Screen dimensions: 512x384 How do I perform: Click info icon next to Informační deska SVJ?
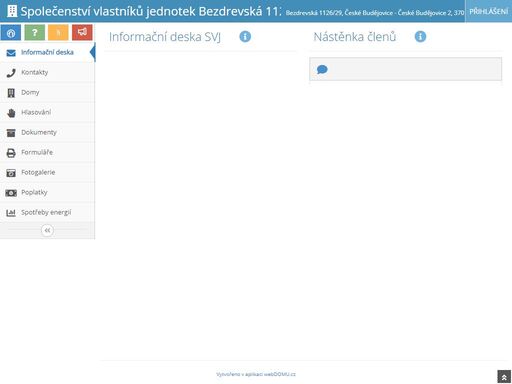click(245, 36)
